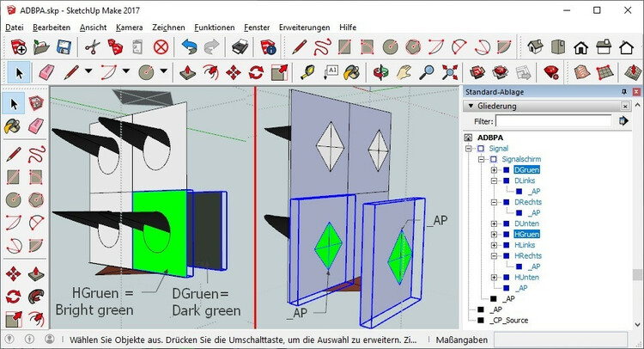Click the status bar user profile icon
This screenshot has height=349, width=644.
click(x=50, y=340)
